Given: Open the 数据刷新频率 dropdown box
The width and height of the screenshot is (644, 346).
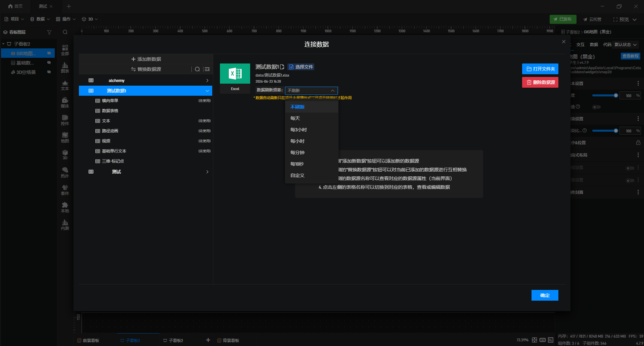Looking at the screenshot, I should [311, 90].
